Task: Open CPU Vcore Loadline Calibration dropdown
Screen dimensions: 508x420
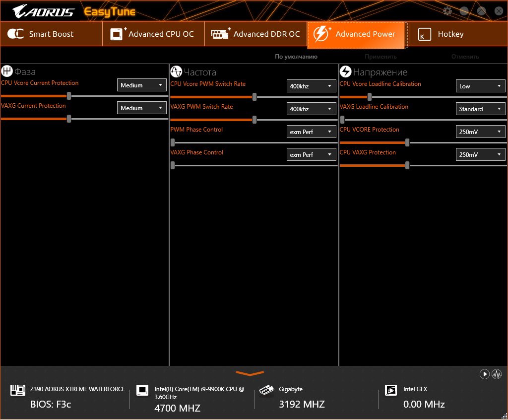Action: point(480,86)
